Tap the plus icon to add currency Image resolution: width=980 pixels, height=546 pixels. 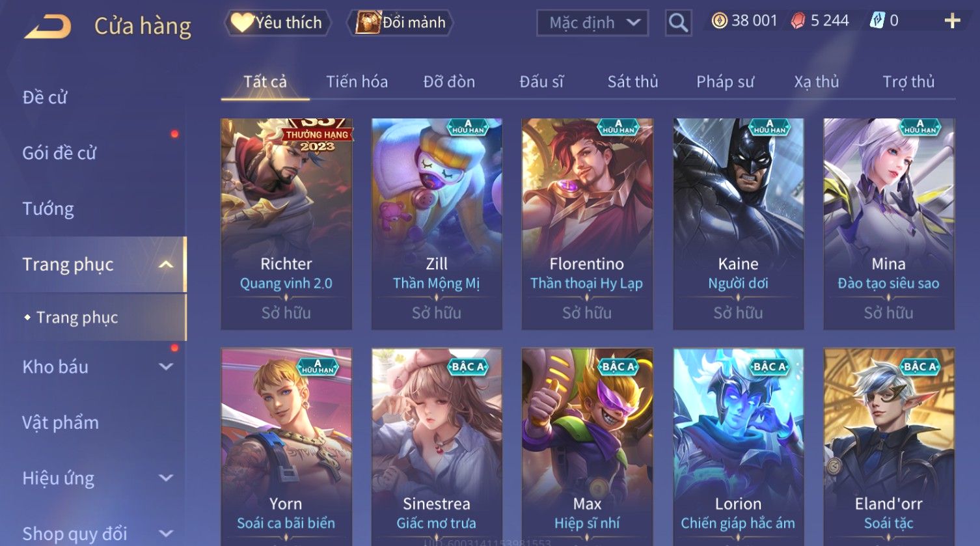coord(952,21)
